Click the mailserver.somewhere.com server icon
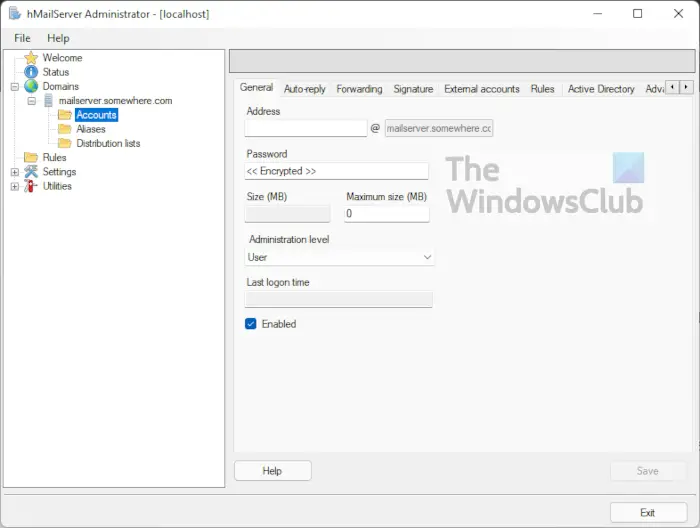700x528 pixels. click(48, 101)
